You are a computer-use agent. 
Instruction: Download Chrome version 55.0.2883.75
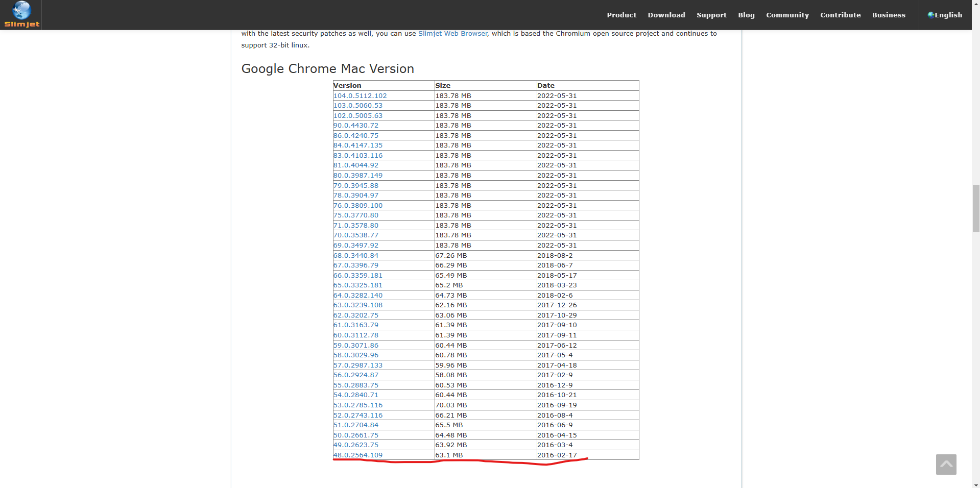click(356, 385)
